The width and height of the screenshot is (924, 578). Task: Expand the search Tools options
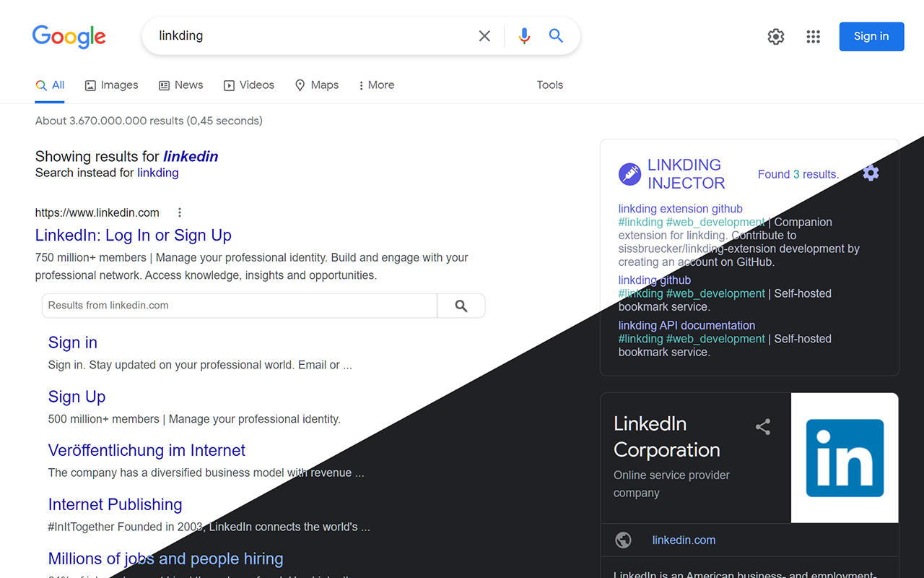549,85
